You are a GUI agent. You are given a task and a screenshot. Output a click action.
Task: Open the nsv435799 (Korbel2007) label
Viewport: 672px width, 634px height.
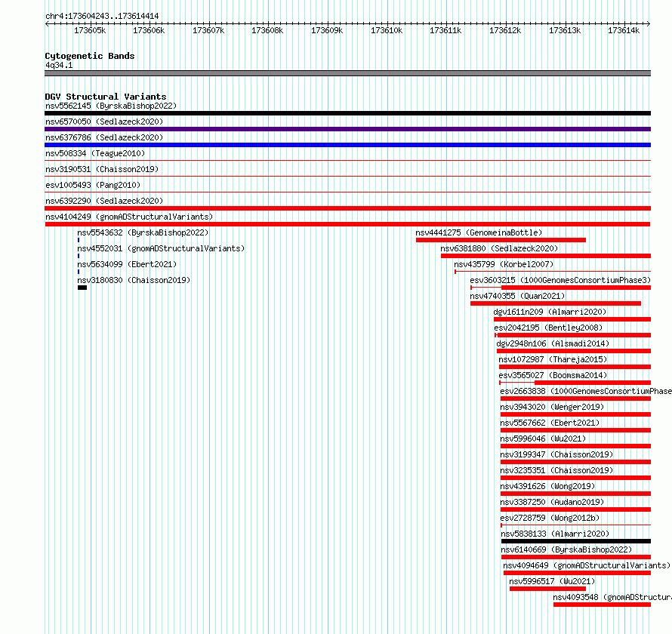point(504,264)
